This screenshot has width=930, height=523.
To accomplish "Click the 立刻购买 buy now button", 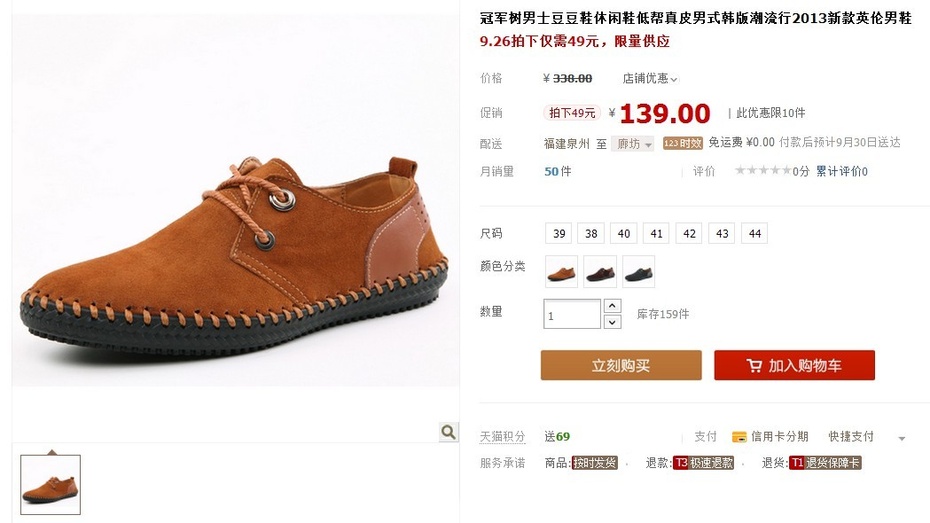I will (621, 365).
